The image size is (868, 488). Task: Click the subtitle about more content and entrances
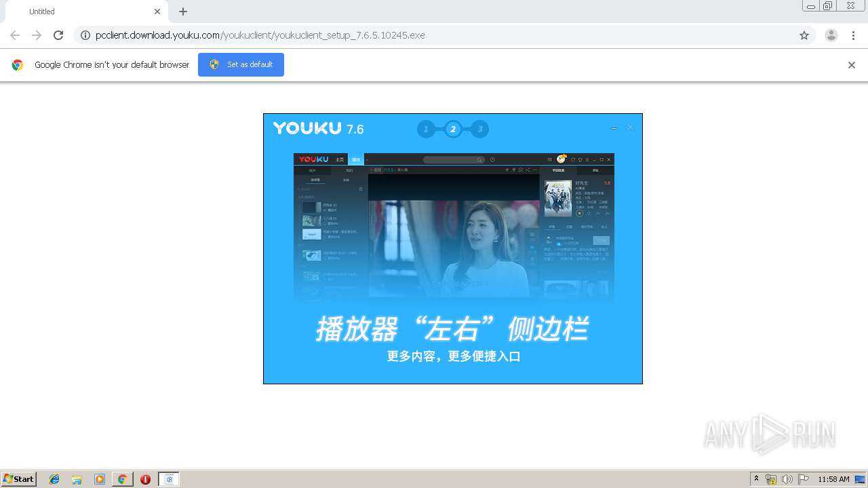tap(454, 356)
